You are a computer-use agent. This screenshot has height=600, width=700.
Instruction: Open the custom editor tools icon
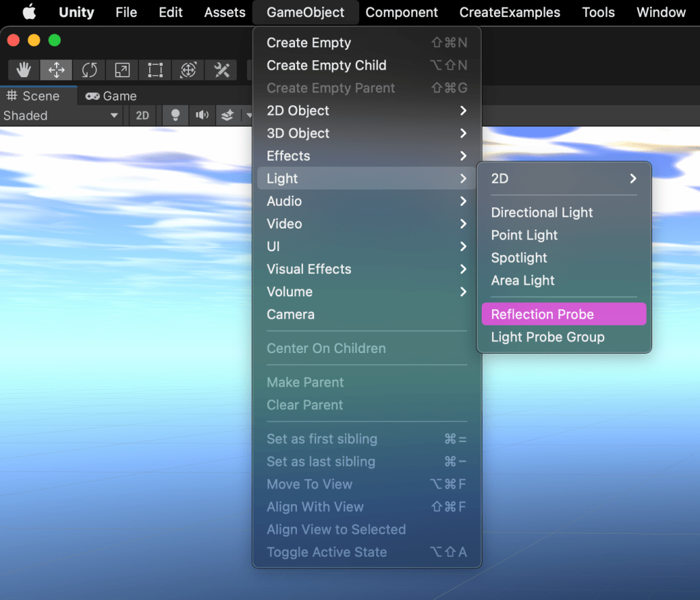coord(221,70)
